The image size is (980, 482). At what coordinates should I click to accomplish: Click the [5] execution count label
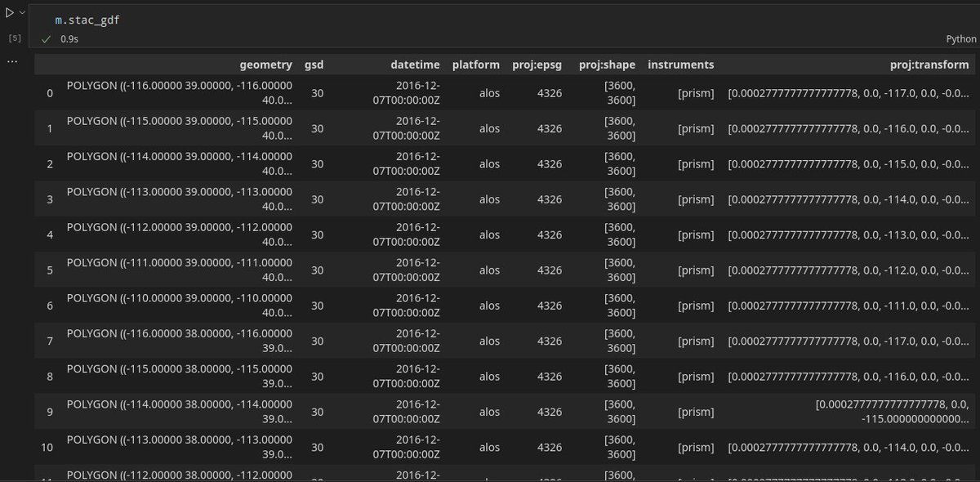(x=14, y=38)
